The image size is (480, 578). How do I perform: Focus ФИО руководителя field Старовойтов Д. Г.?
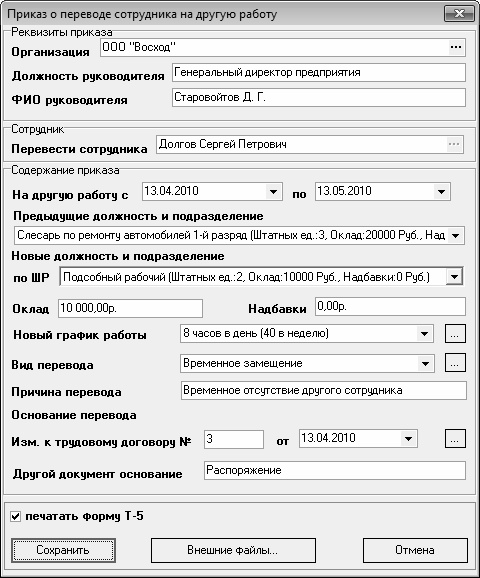click(319, 98)
